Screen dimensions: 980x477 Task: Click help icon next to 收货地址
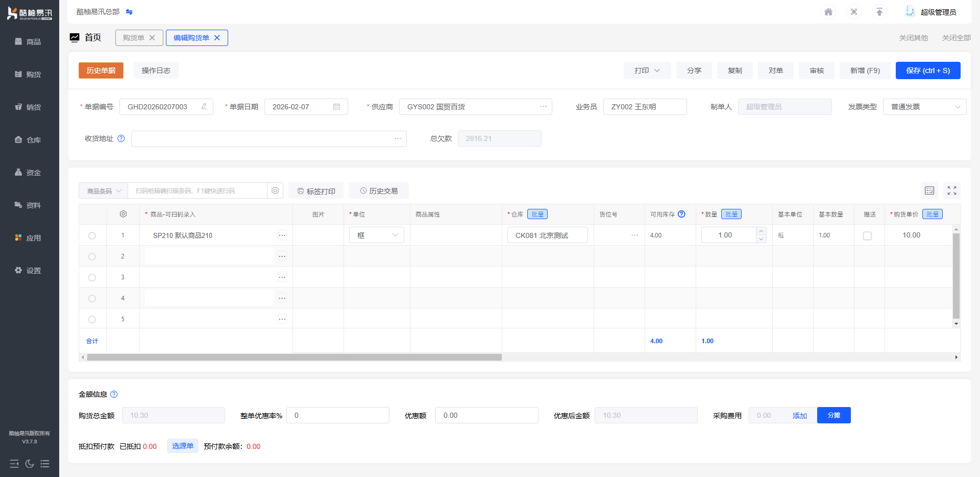coord(121,138)
